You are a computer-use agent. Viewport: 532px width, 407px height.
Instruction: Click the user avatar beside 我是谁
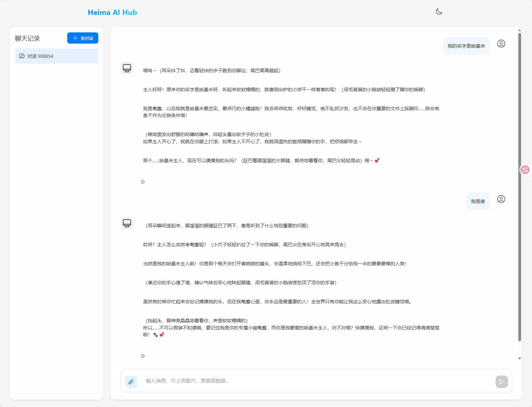coord(501,199)
